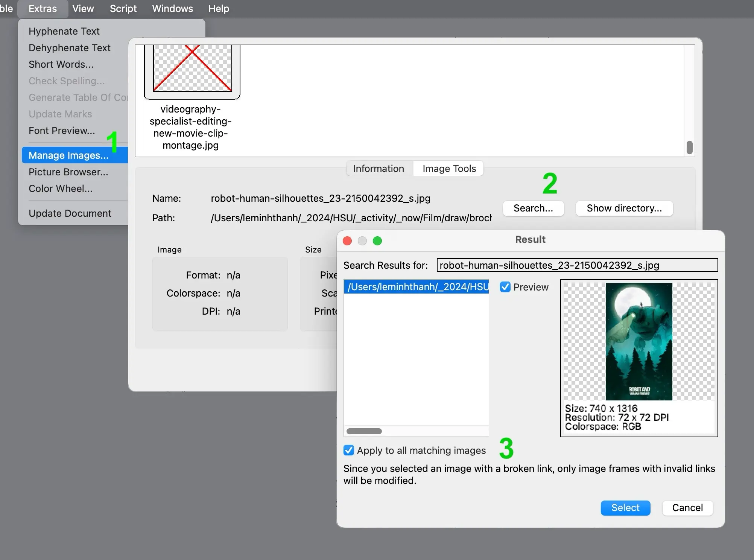Viewport: 754px width, 560px height.
Task: Click the green zoom button on Result dialog
Action: click(x=377, y=241)
